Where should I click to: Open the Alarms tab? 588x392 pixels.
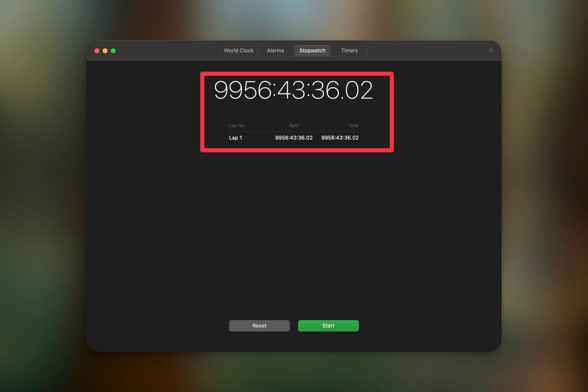(x=275, y=51)
